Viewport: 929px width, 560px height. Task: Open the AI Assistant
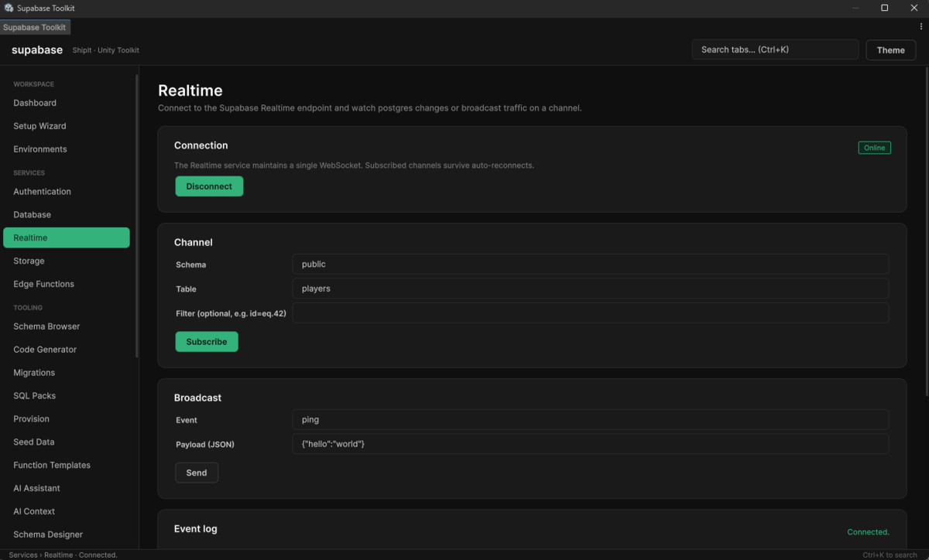tap(67, 488)
